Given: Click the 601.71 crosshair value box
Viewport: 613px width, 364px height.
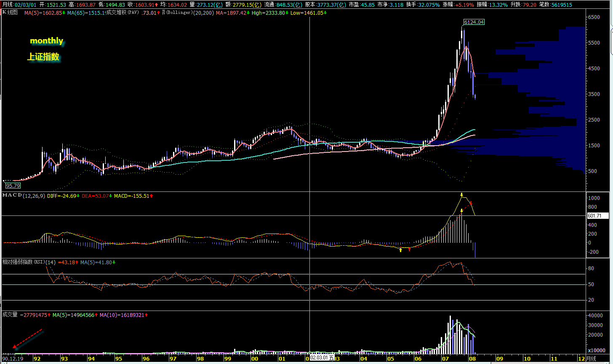Looking at the screenshot, I should click(598, 216).
